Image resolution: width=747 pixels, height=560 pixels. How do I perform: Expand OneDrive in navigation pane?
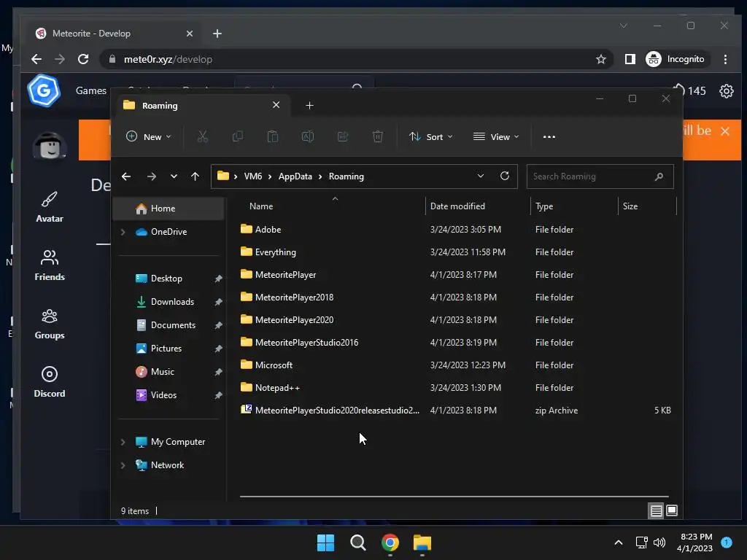(x=123, y=232)
